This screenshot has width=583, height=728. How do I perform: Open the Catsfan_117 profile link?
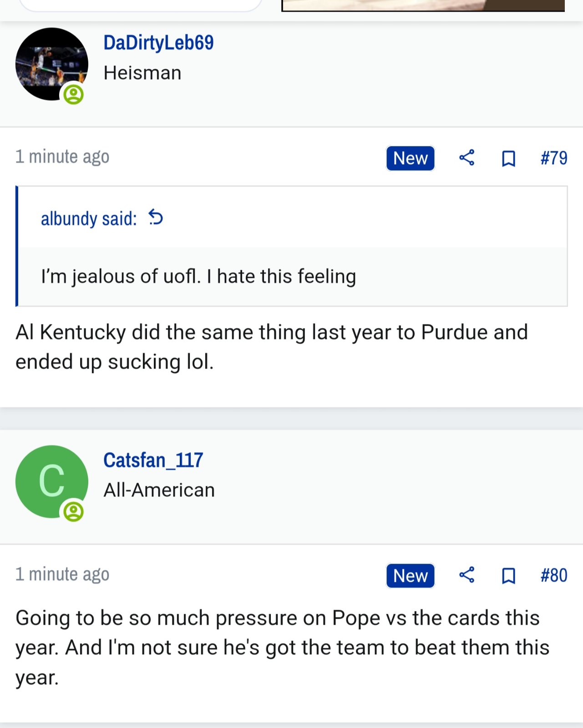pyautogui.click(x=153, y=460)
